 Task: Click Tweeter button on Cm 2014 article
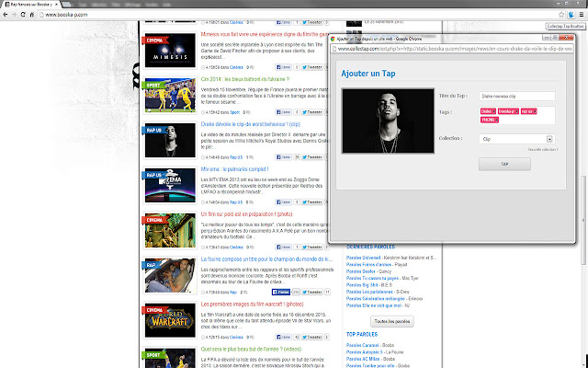312,112
